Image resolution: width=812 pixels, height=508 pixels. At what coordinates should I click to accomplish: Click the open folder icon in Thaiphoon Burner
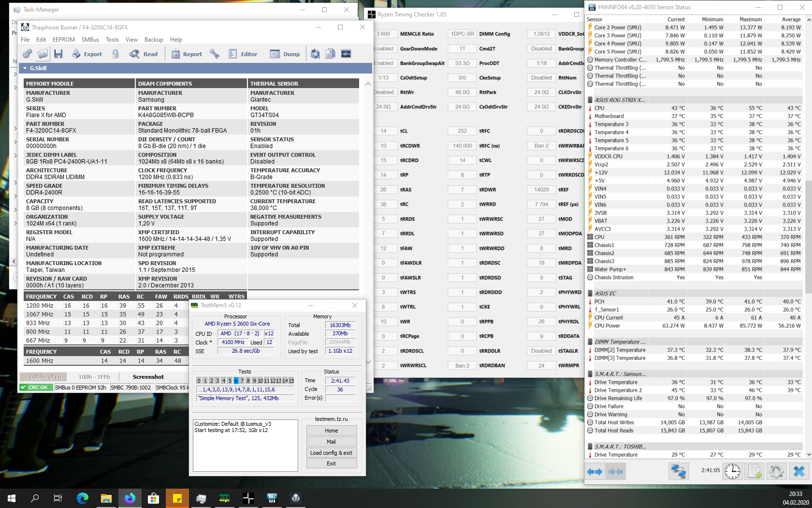tap(43, 54)
